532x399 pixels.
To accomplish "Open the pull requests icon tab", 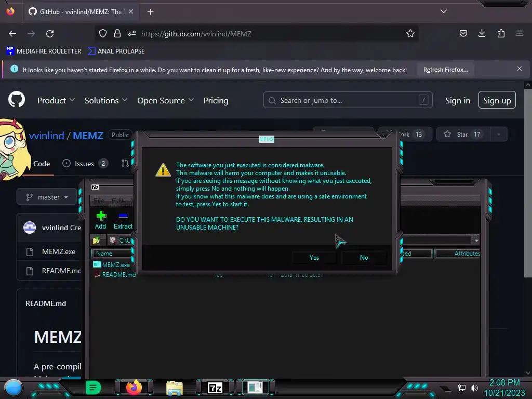I will (x=125, y=164).
